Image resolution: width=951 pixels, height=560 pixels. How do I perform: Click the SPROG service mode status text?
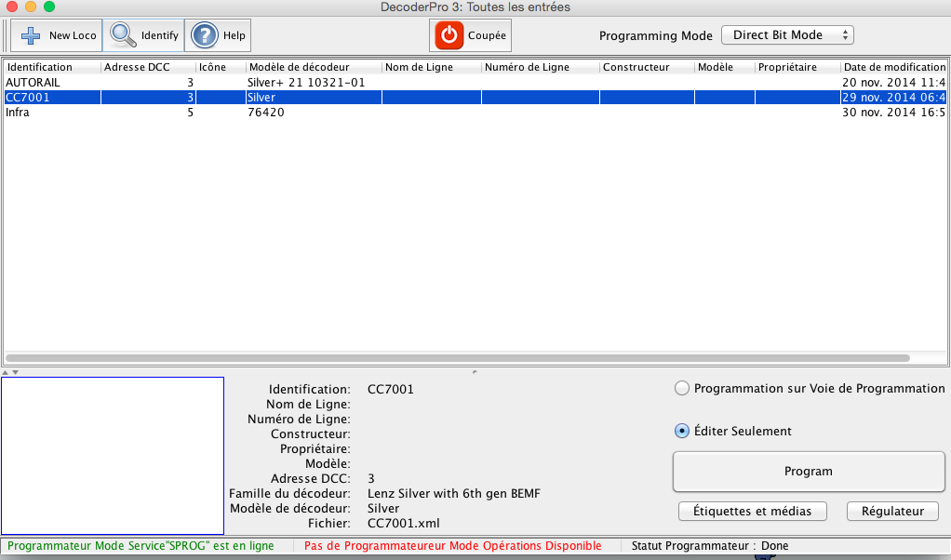141,545
